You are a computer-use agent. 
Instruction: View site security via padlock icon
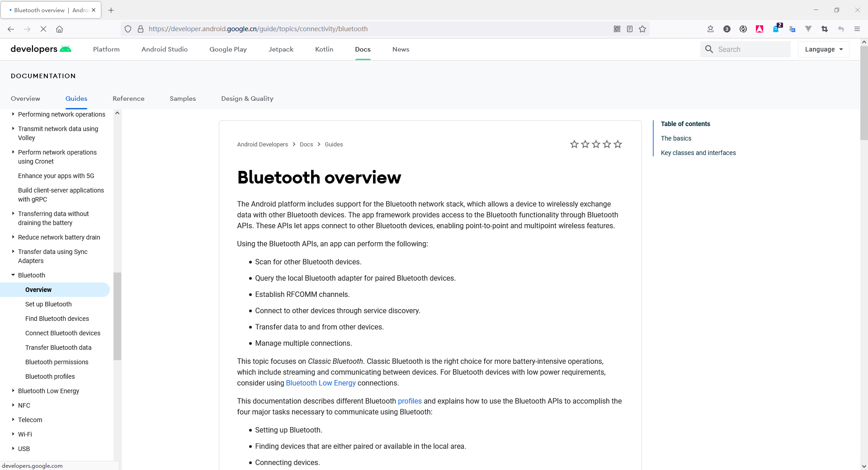coord(141,29)
